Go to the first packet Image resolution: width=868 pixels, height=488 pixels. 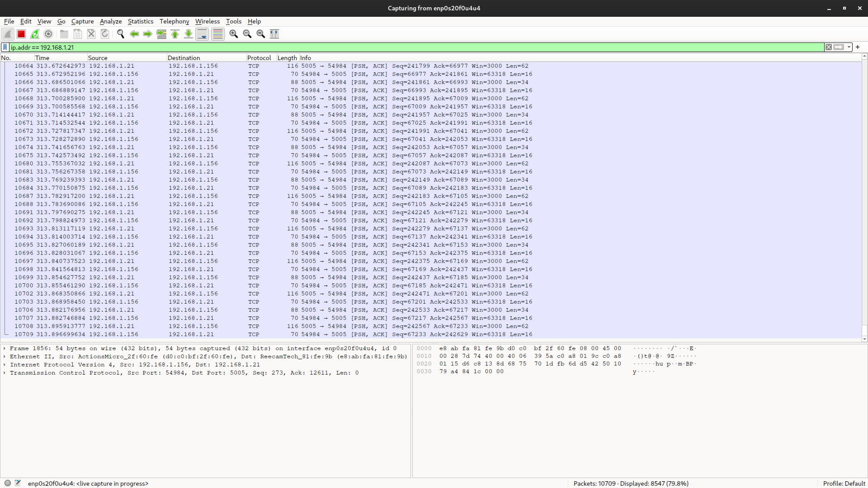175,34
